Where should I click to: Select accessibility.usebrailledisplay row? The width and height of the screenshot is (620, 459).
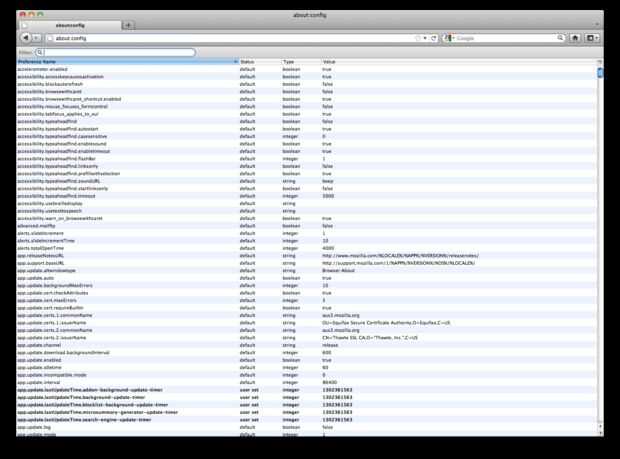pos(306,204)
